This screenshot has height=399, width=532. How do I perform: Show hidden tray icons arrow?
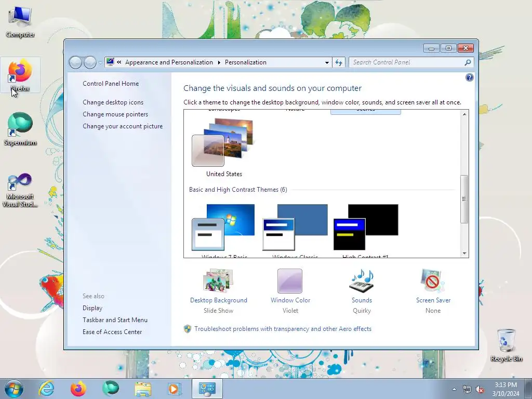click(x=454, y=389)
